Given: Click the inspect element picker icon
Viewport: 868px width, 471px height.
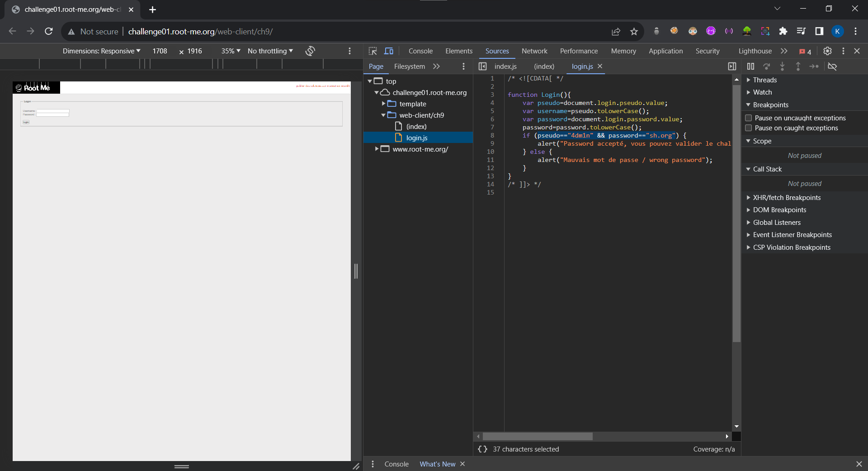Looking at the screenshot, I should (x=373, y=51).
